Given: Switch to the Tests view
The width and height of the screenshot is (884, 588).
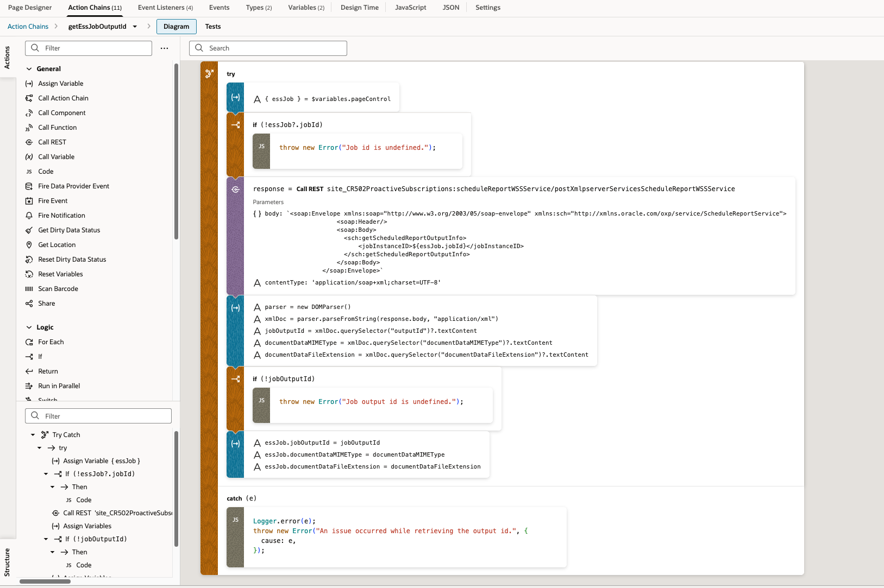Looking at the screenshot, I should coord(213,27).
